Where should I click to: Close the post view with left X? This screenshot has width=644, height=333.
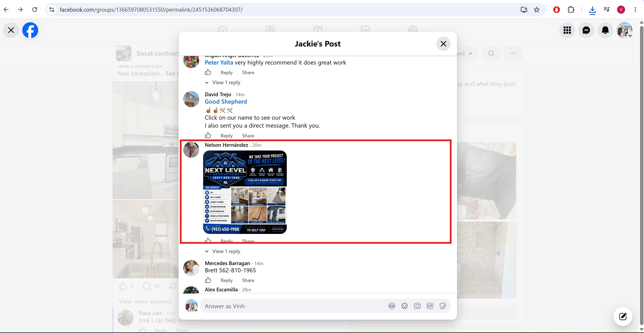(11, 30)
